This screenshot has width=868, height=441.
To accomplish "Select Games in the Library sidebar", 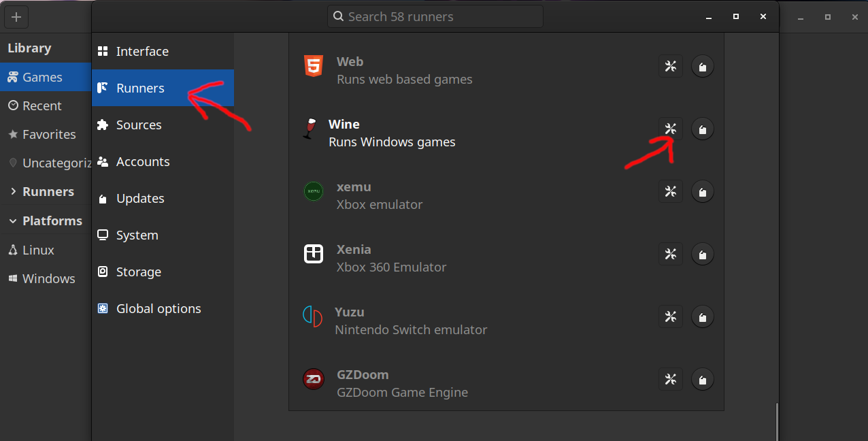I will [46, 77].
